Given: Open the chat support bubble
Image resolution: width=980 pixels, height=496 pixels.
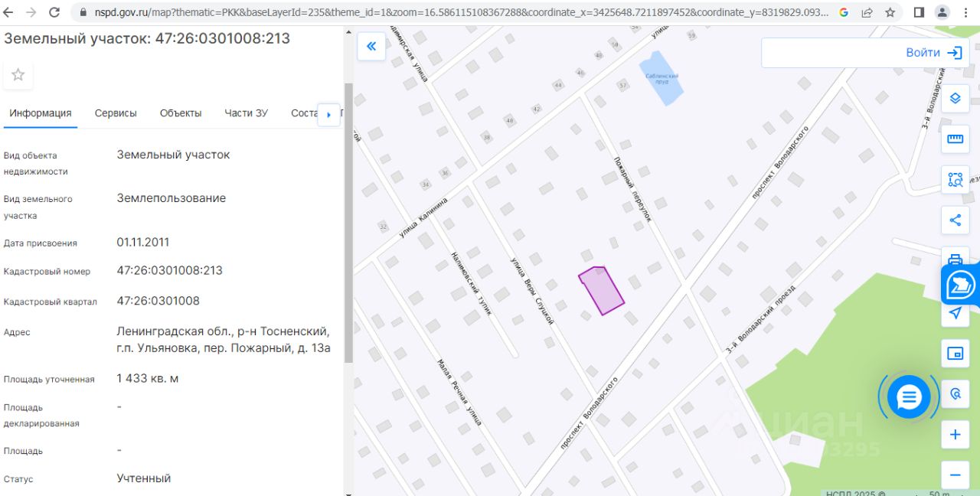Looking at the screenshot, I should click(909, 397).
